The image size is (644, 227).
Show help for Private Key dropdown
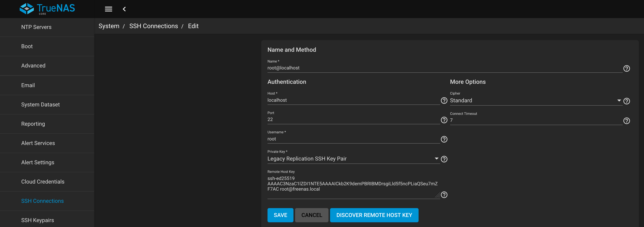pos(444,159)
